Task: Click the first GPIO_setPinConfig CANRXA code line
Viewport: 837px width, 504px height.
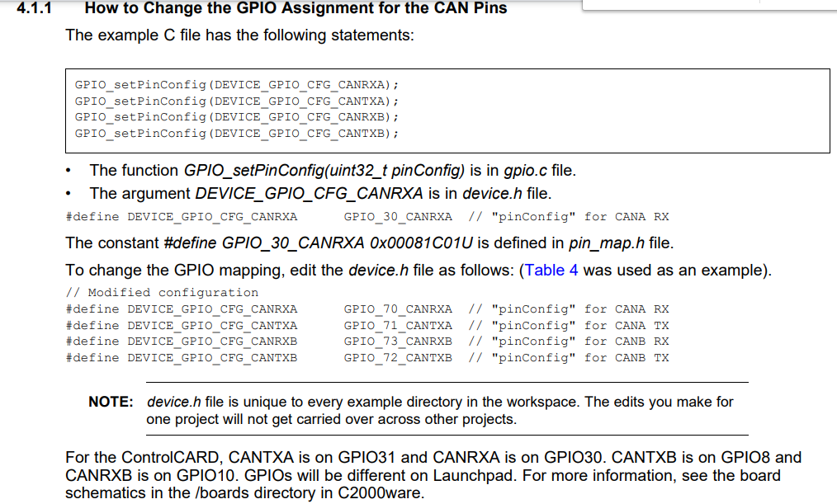Action: (236, 85)
